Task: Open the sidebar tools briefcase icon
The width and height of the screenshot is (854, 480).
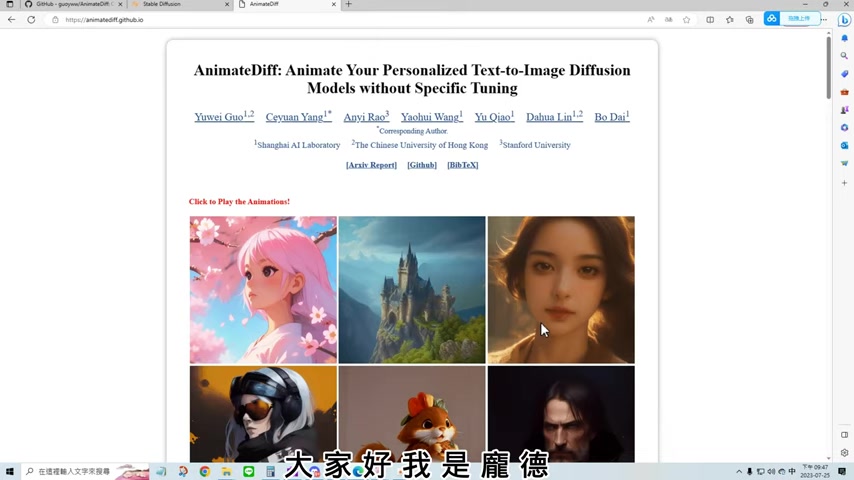Action: coord(844,92)
